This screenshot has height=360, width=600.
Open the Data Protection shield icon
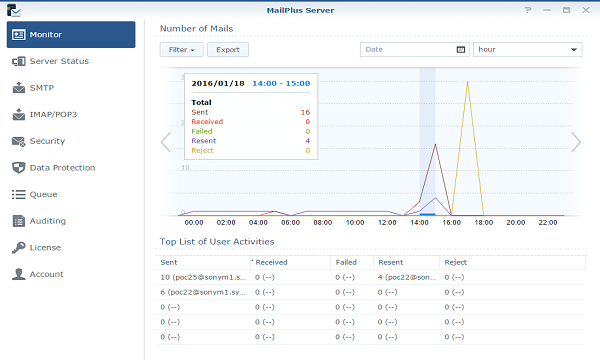coord(18,168)
